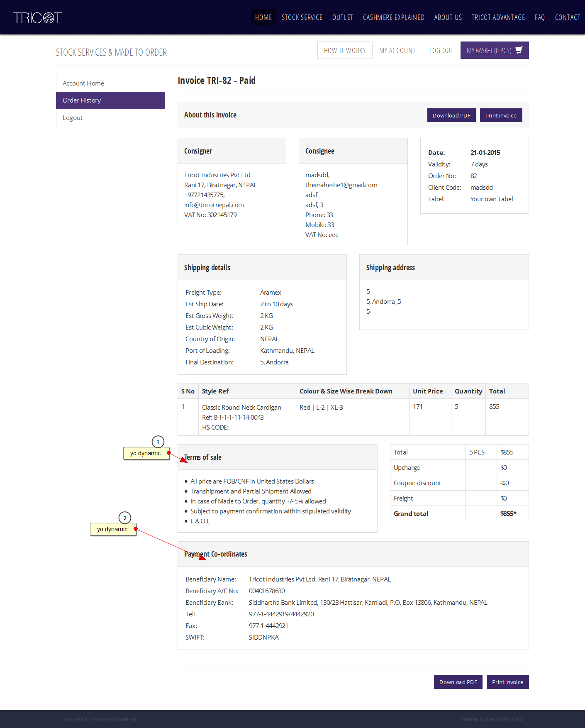Screen dimensions: 585x728
Task: Click bottom Print invoice button
Action: [x=507, y=682]
